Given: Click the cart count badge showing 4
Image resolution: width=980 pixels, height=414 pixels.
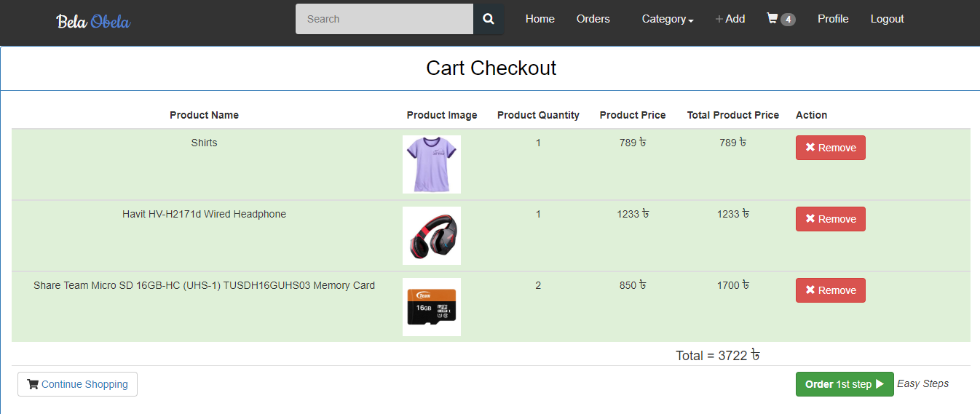Looking at the screenshot, I should (788, 20).
